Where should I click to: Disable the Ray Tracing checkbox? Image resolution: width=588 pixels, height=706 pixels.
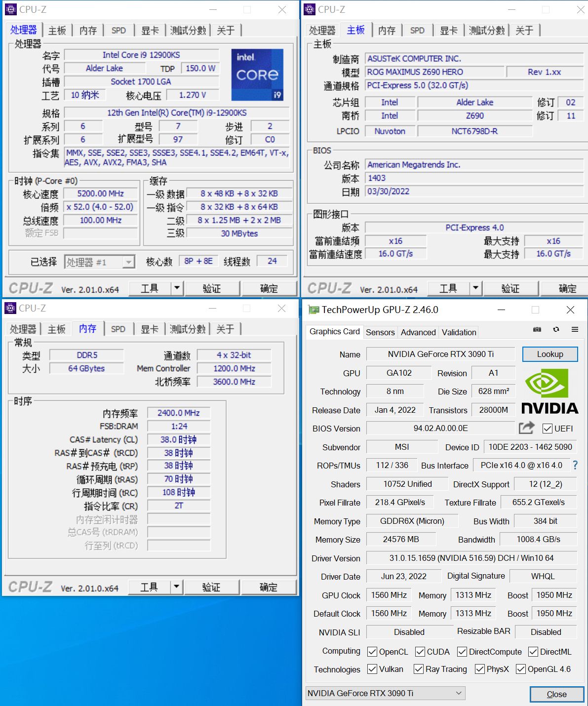point(418,669)
